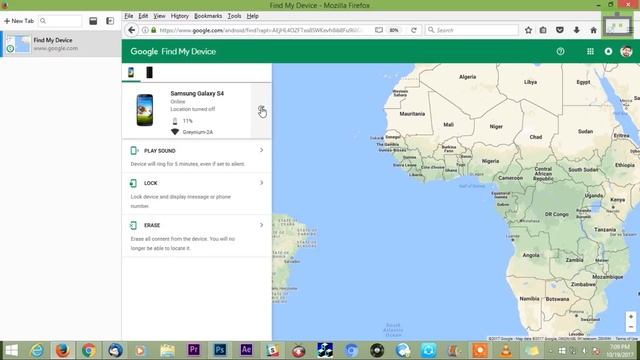Click Algeria label on map
This screenshot has width=640, height=360.
coord(467,77)
